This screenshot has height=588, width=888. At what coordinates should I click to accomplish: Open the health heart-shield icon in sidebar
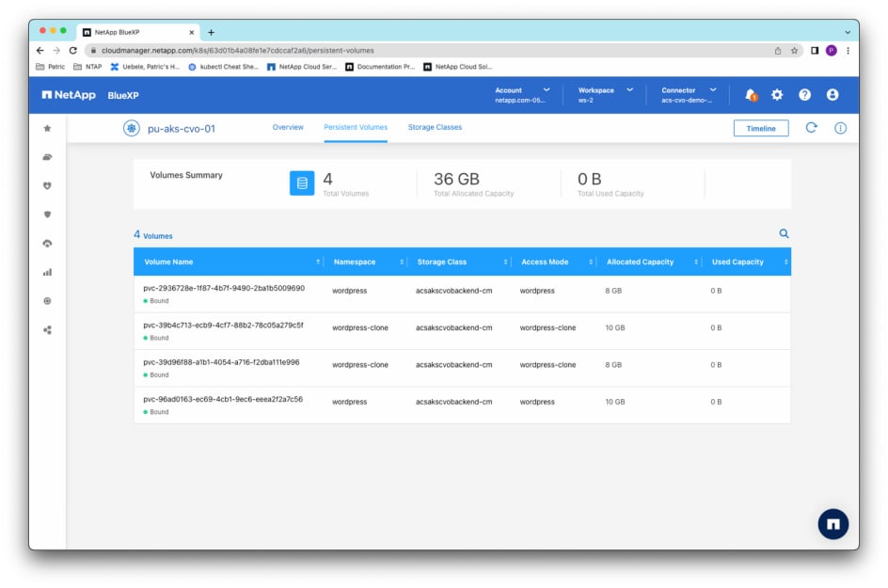coord(48,185)
